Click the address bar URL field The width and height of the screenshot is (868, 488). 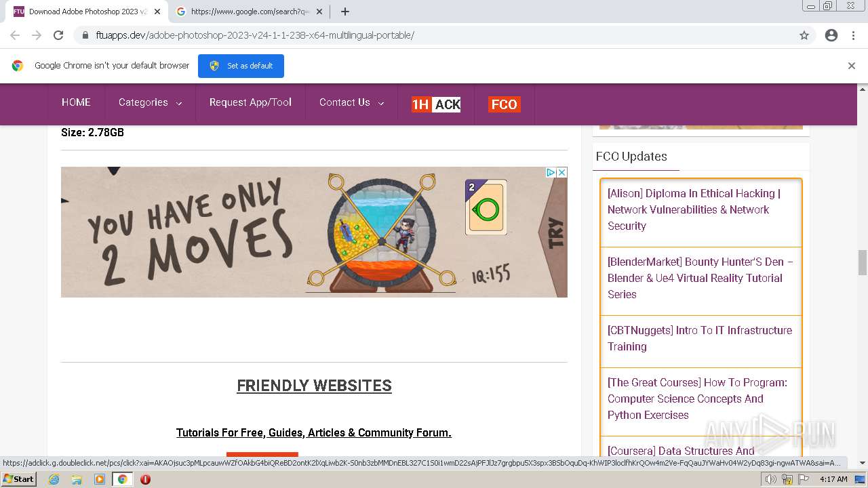[x=434, y=35]
